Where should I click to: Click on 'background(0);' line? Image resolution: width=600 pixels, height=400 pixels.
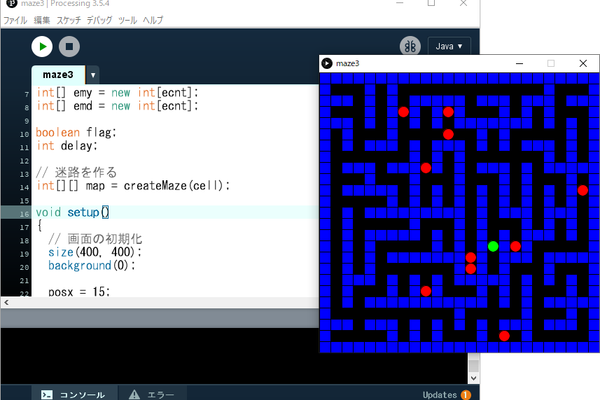coord(92,265)
